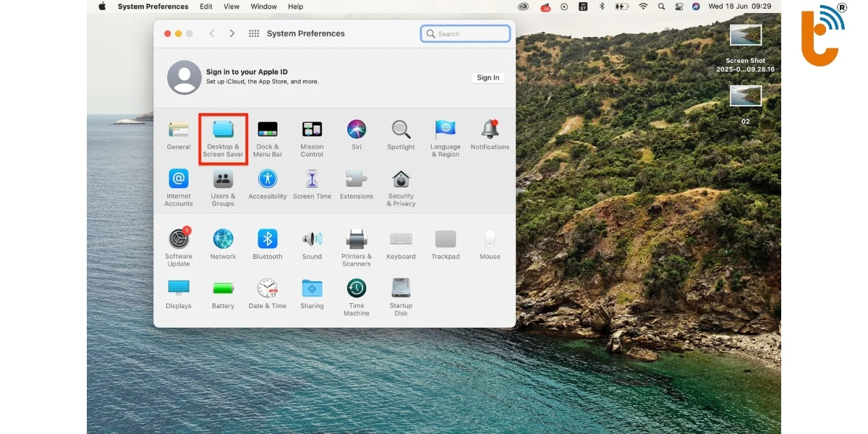Open Bluetooth preferences
This screenshot has width=868, height=434.
coord(268,238)
